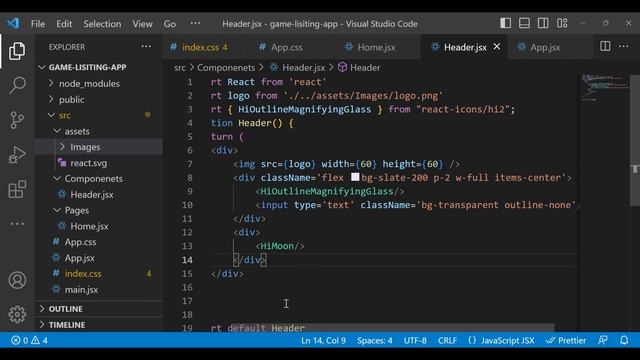Expand the Images folder
This screenshot has width=640, height=360.
coord(85,147)
